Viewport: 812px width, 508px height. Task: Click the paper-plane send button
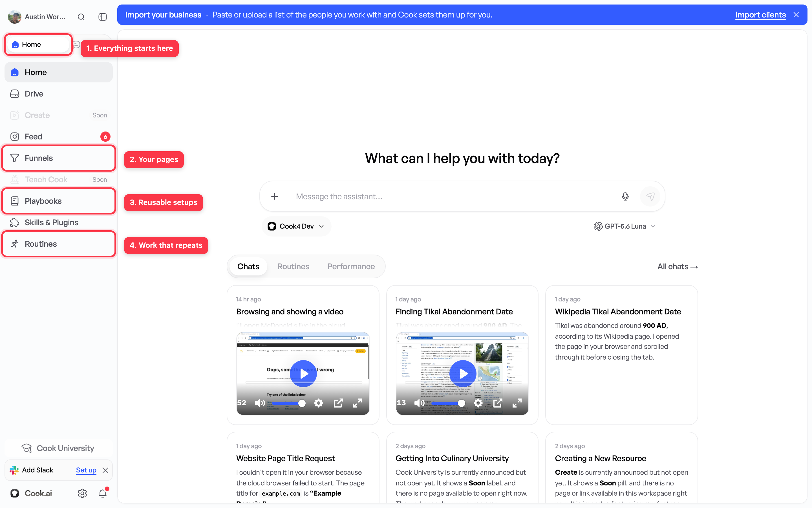650,196
